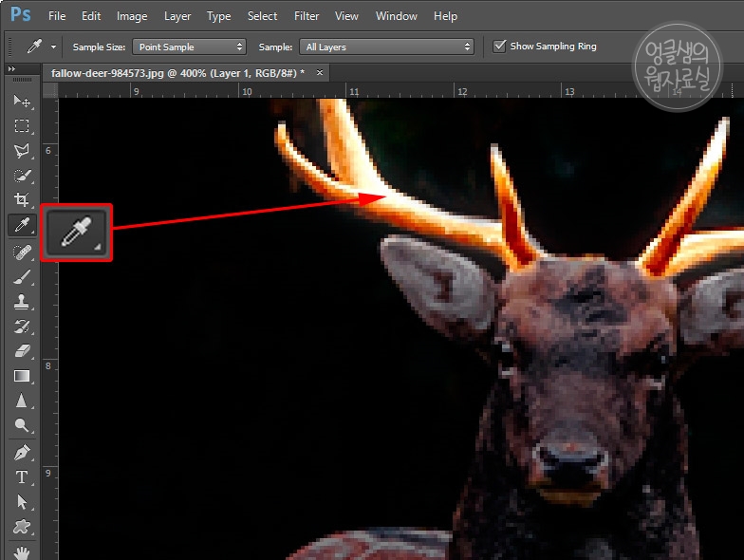Viewport: 744px width, 560px height.
Task: Select the Move tool
Action: click(21, 101)
